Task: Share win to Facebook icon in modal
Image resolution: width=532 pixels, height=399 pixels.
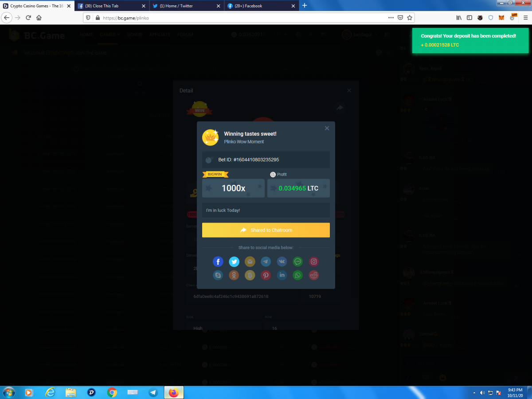Action: (x=218, y=262)
